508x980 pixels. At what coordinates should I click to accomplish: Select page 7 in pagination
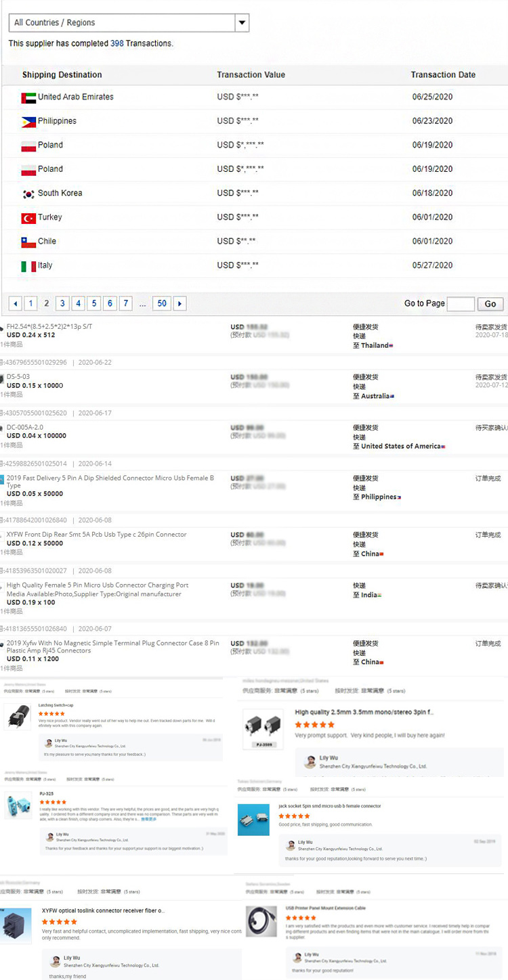pos(125,304)
